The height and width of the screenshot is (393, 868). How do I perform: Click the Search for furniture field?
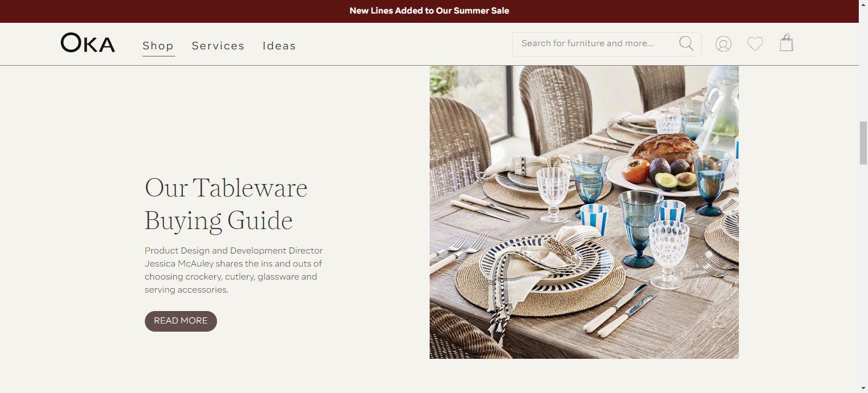(x=607, y=43)
